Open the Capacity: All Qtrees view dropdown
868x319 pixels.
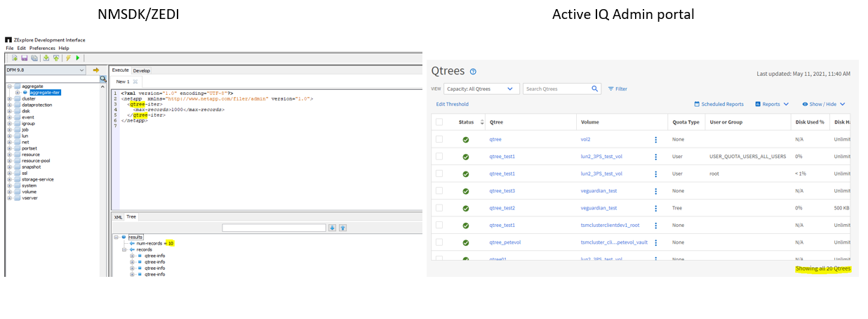(482, 89)
